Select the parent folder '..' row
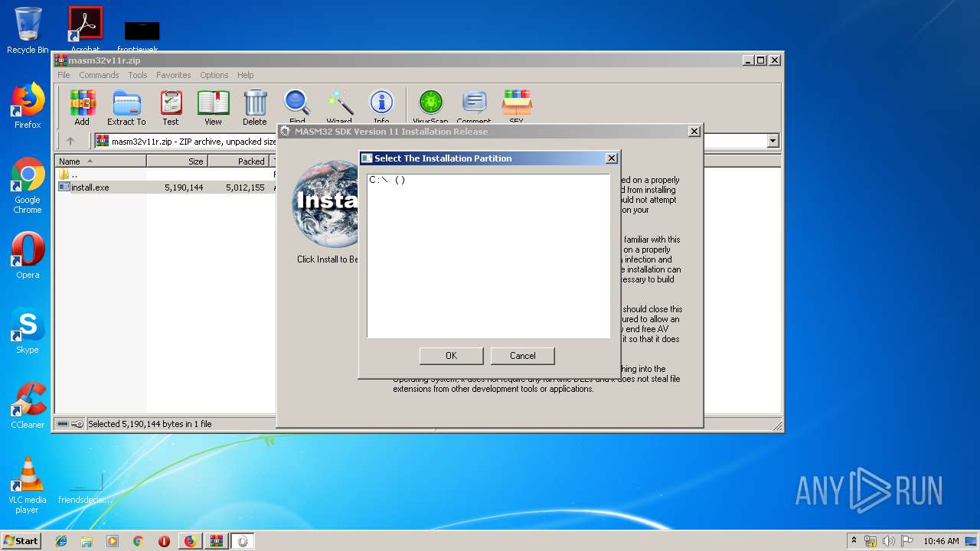 point(68,174)
